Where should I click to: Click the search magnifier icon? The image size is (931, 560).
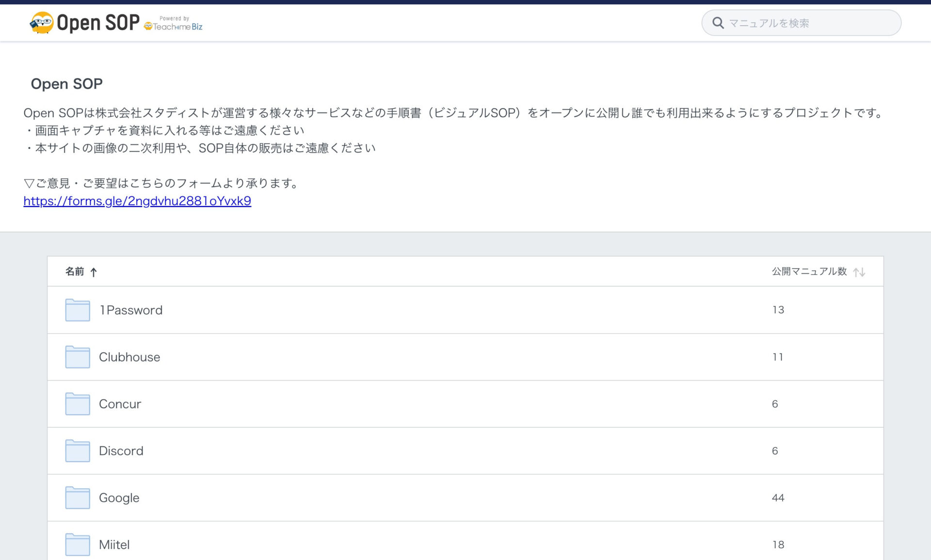(x=718, y=23)
